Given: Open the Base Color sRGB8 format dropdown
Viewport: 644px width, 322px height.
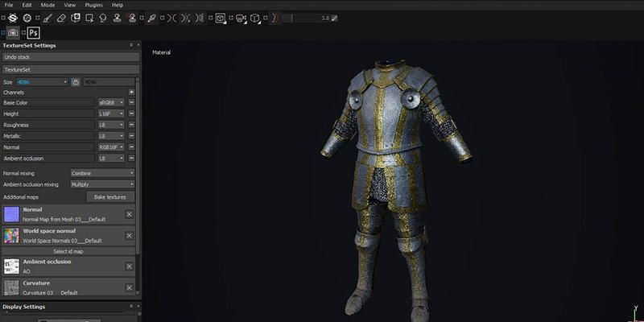Looking at the screenshot, I should pos(111,103).
